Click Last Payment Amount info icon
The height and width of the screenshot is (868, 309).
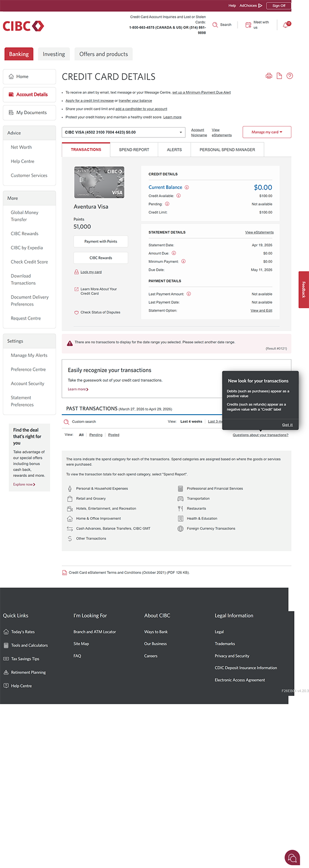189,294
